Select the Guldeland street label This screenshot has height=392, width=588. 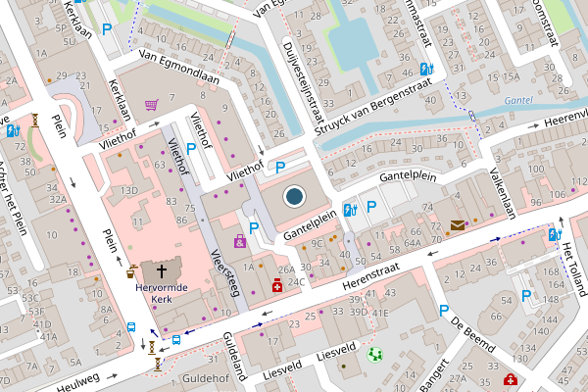(x=235, y=357)
